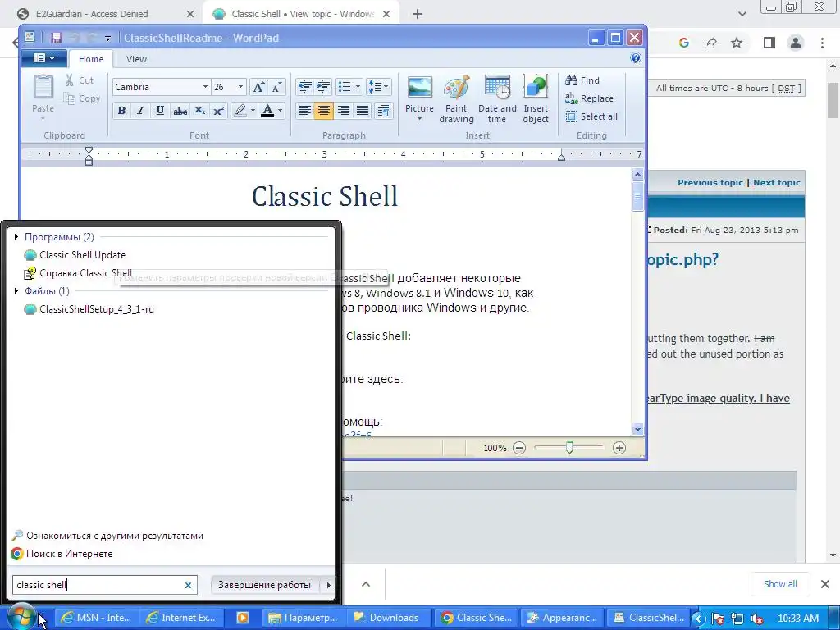Click the Windows Start orb
This screenshot has height=630, width=840.
click(x=21, y=618)
